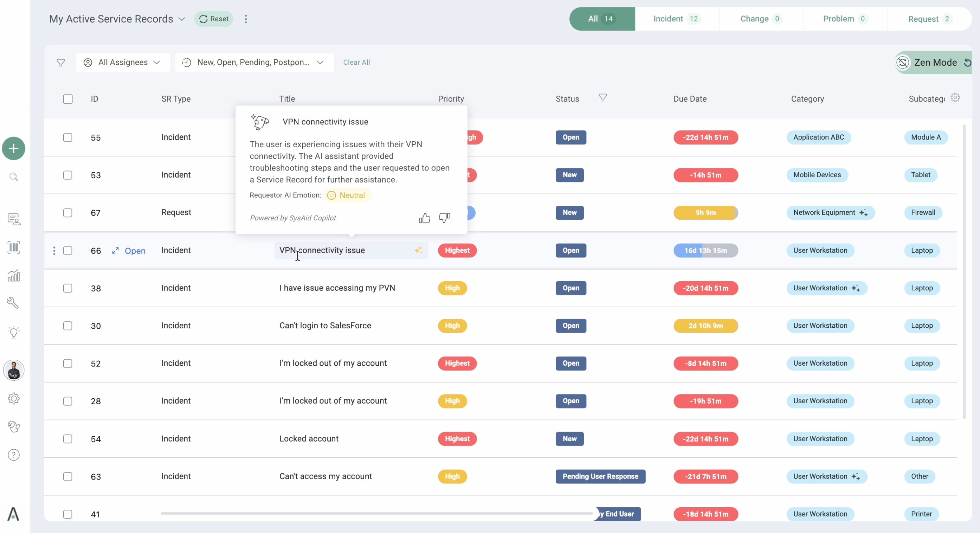980x533 pixels.
Task: Open the Help question mark icon
Action: click(14, 455)
